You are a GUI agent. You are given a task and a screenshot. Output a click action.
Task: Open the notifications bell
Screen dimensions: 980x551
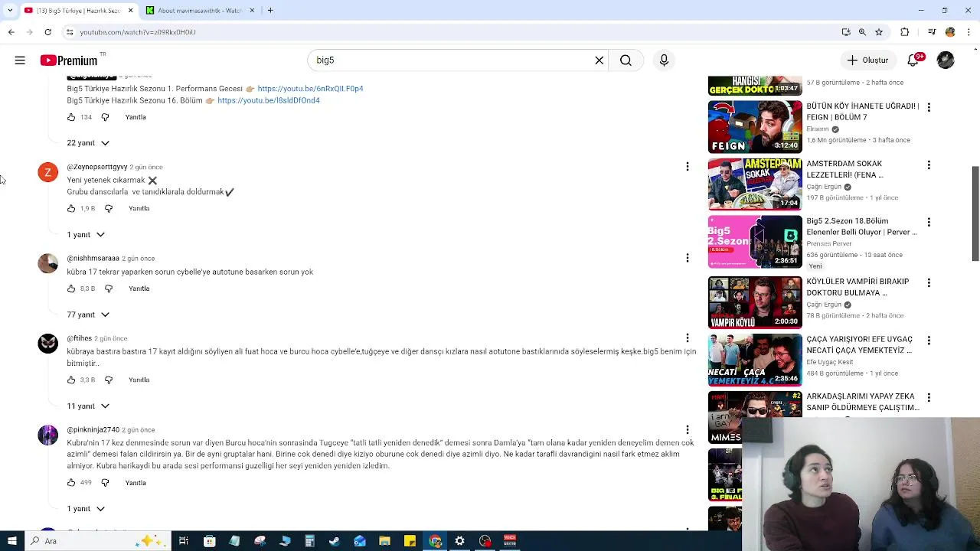(913, 60)
